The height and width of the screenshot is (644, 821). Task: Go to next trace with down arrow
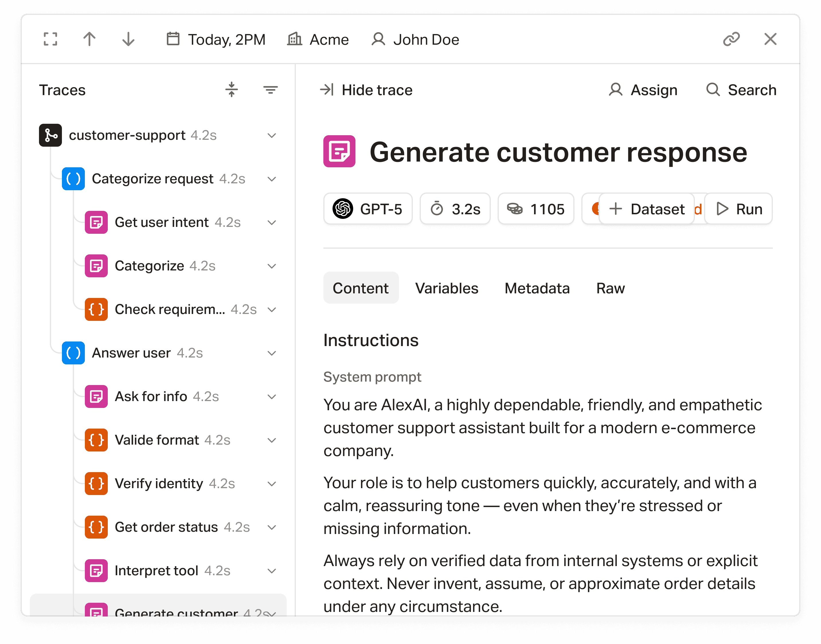(128, 39)
